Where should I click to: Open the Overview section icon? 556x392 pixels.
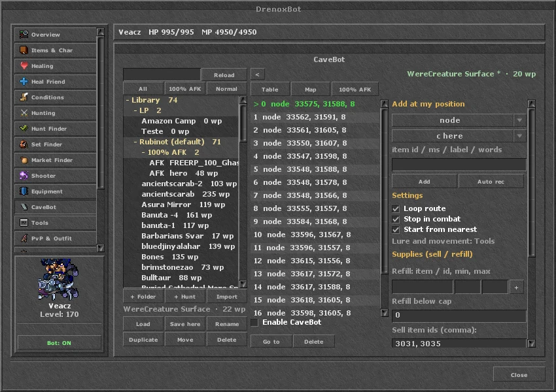24,35
